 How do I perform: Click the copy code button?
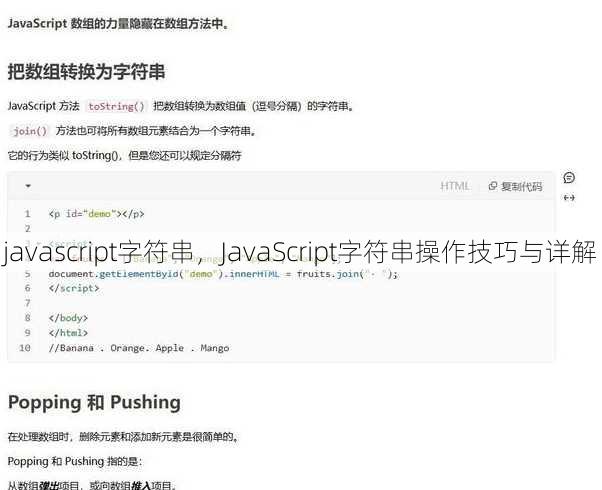[515, 186]
